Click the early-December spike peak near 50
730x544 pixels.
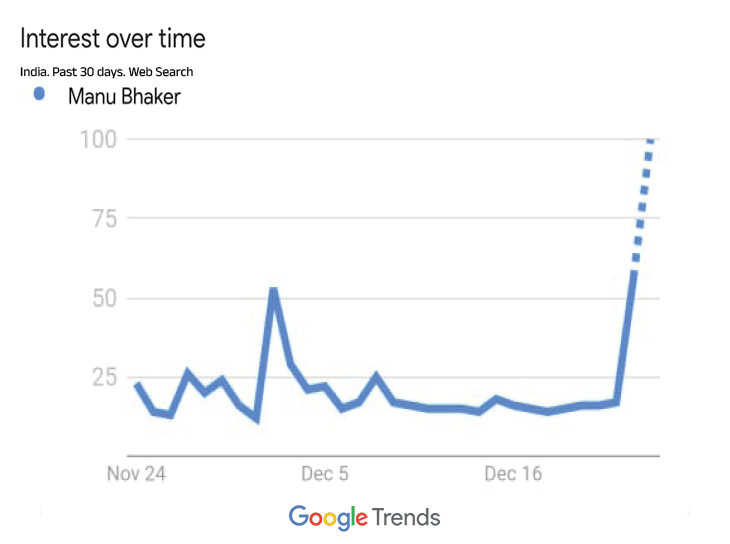click(x=273, y=291)
